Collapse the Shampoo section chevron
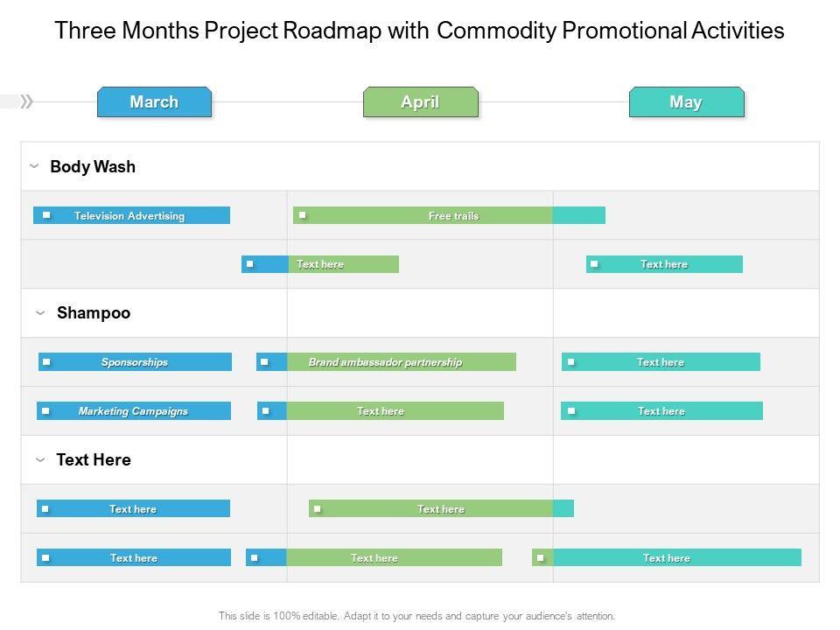The height and width of the screenshot is (630, 840). point(40,312)
